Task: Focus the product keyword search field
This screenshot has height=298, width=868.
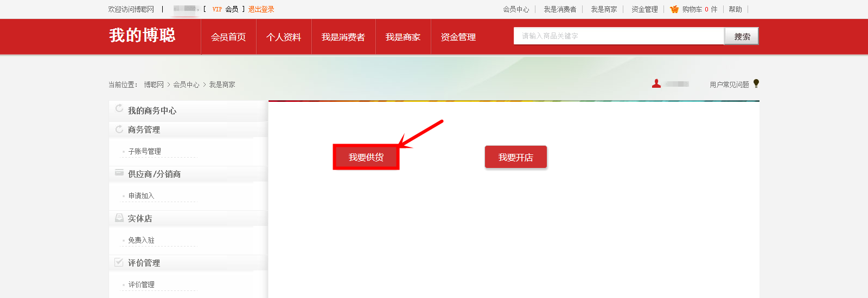Action: point(619,36)
